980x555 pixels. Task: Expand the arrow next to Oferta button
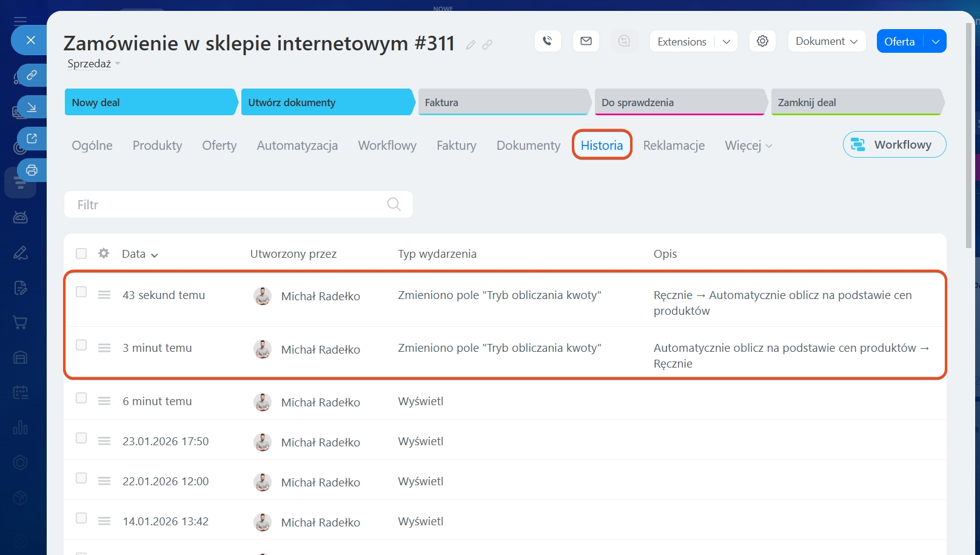pyautogui.click(x=935, y=41)
